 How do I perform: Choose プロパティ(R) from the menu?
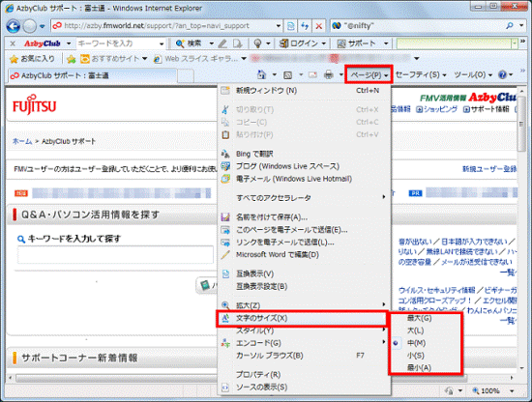pos(304,375)
